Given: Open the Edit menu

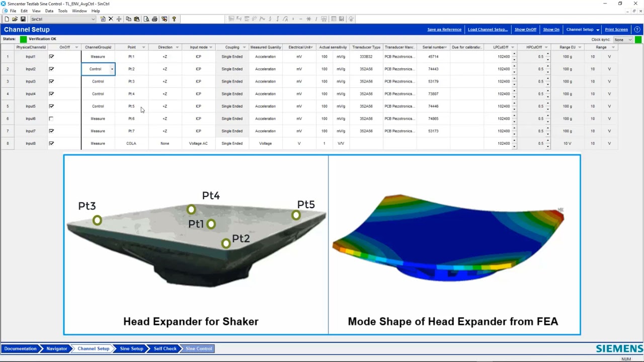Looking at the screenshot, I should [x=24, y=11].
